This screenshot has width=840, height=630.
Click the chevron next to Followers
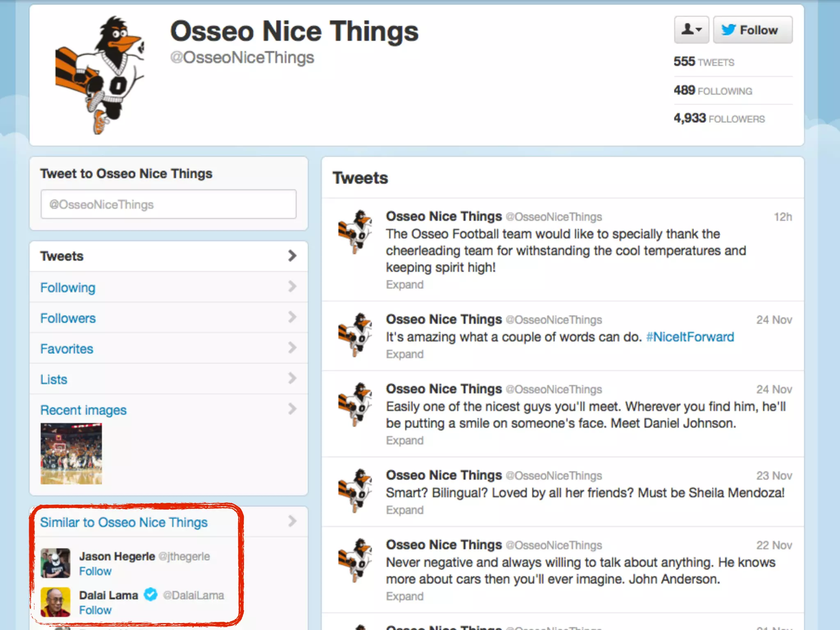point(292,317)
